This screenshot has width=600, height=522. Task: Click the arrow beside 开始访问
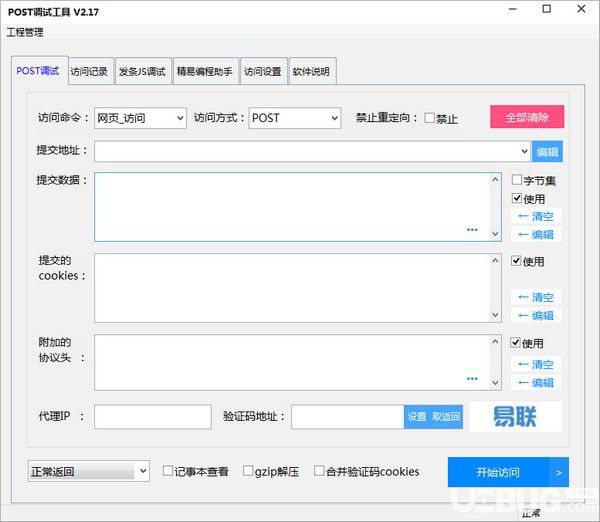pyautogui.click(x=559, y=472)
